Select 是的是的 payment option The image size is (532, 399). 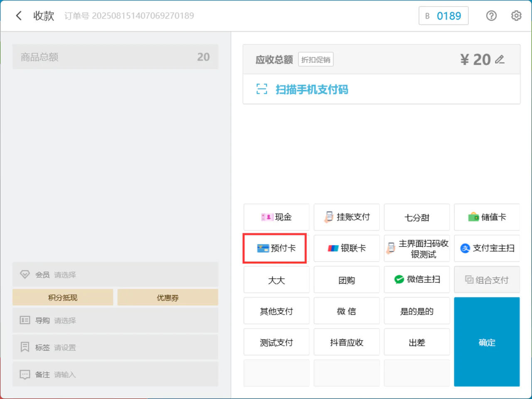coord(417,311)
